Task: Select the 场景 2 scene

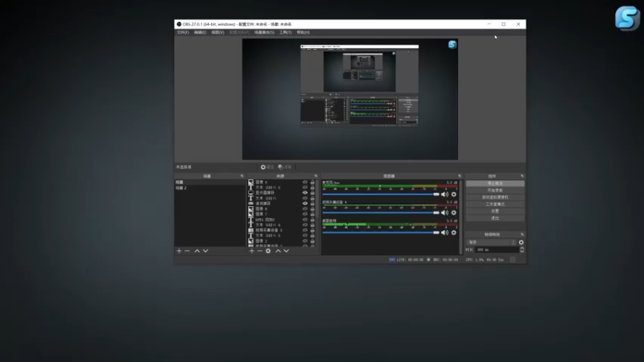Action: click(x=210, y=188)
